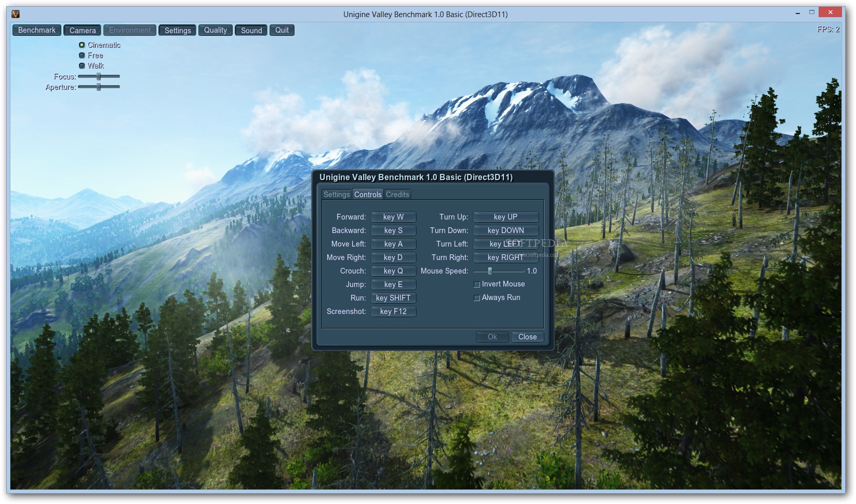The width and height of the screenshot is (856, 504).
Task: Click the Unigine app icon in title bar
Action: click(x=16, y=14)
